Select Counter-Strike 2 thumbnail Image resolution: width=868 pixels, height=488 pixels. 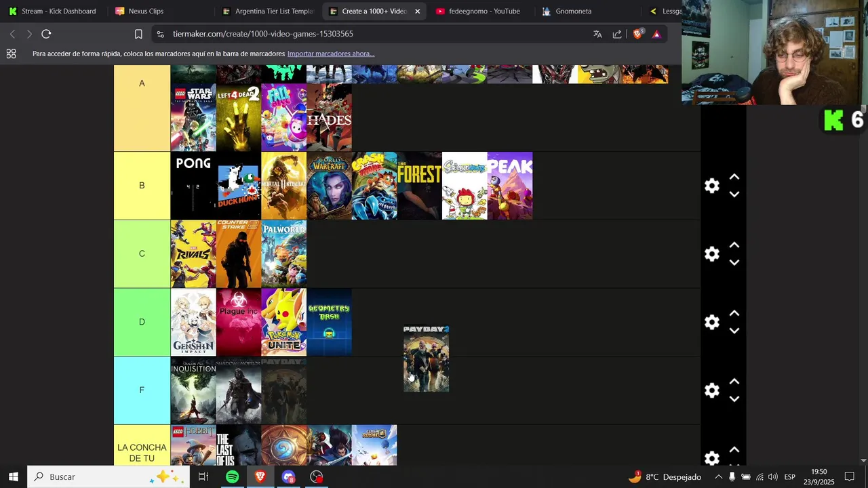[x=239, y=254]
